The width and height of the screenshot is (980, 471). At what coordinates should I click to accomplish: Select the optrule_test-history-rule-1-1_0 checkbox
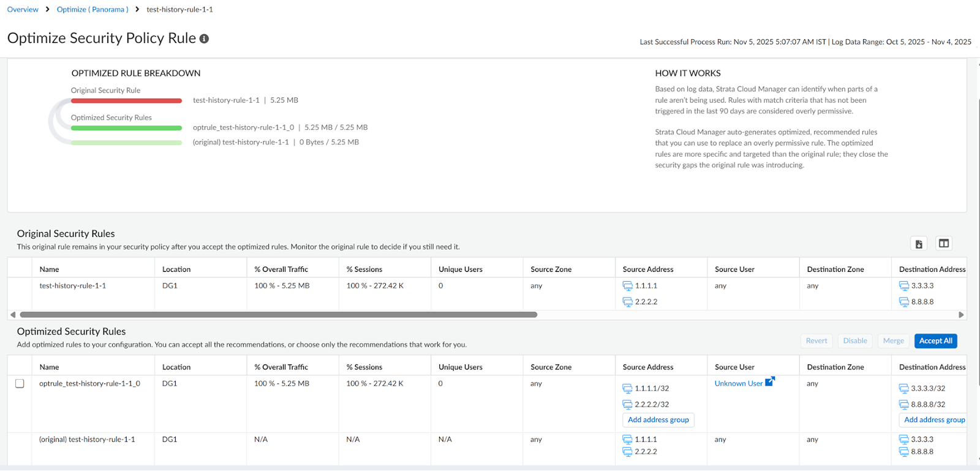tap(20, 383)
